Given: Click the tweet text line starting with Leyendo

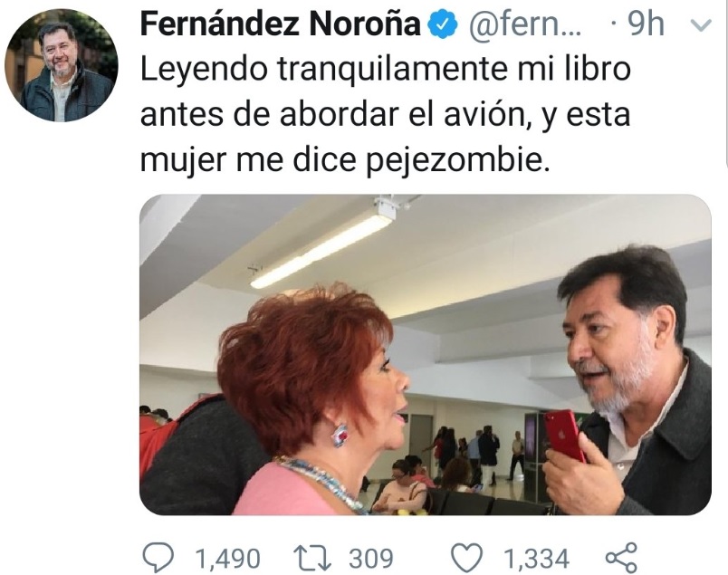Looking at the screenshot, I should 386,70.
